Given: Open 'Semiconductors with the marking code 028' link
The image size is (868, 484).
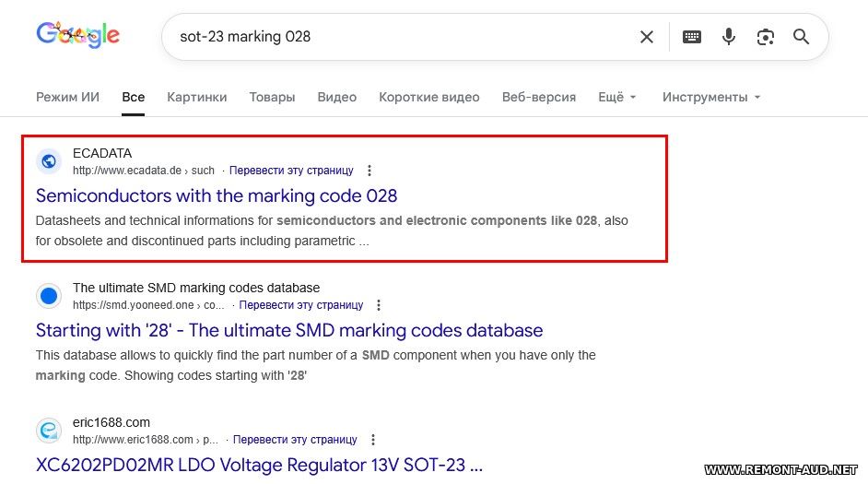Looking at the screenshot, I should (x=217, y=195).
